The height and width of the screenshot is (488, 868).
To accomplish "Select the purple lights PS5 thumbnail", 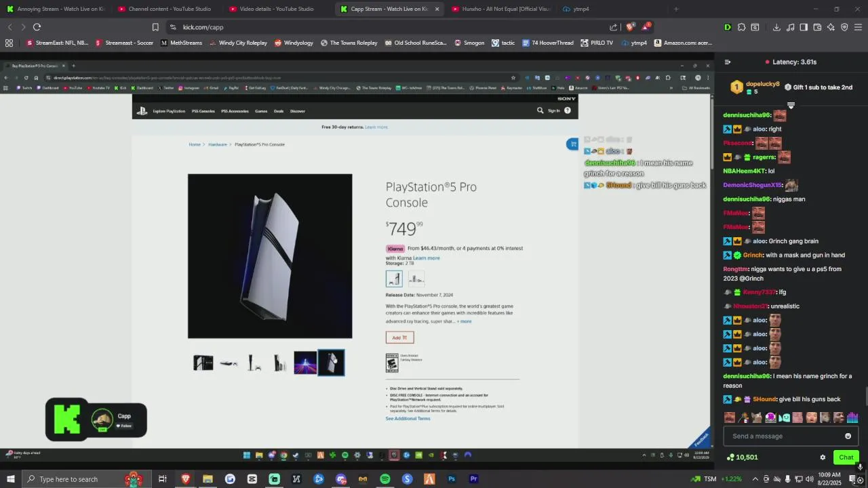I will [x=305, y=363].
